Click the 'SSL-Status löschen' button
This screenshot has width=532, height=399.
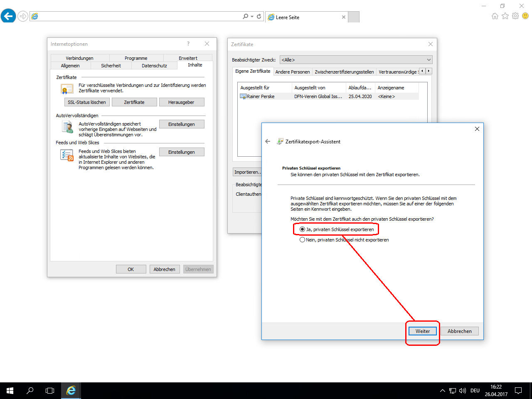(x=87, y=102)
